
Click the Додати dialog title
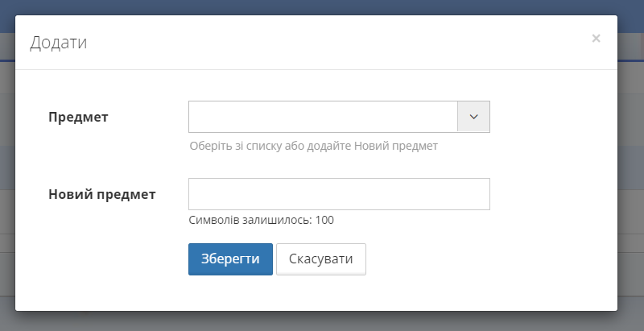tap(58, 43)
